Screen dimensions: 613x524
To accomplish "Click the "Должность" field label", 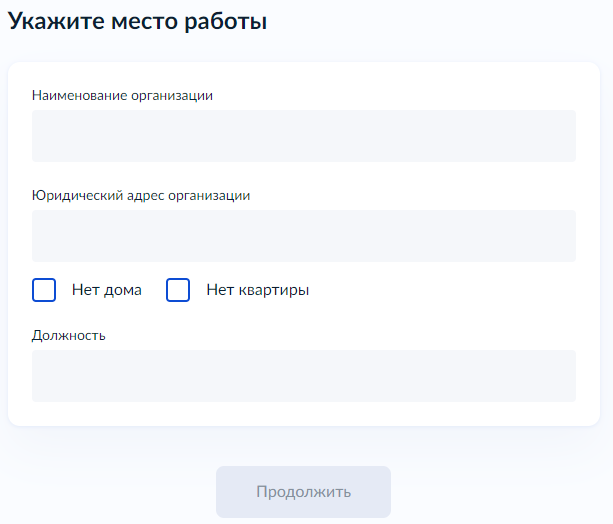I will (x=69, y=335).
